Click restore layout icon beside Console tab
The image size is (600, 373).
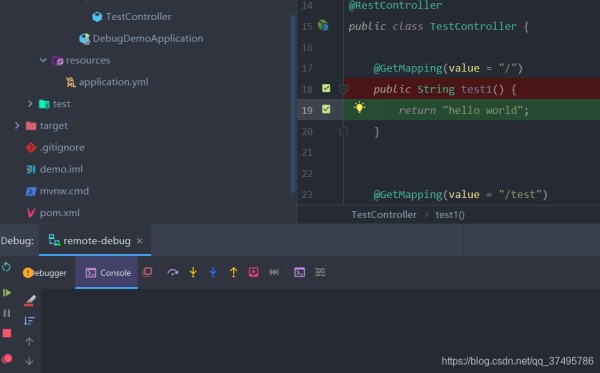click(x=147, y=272)
